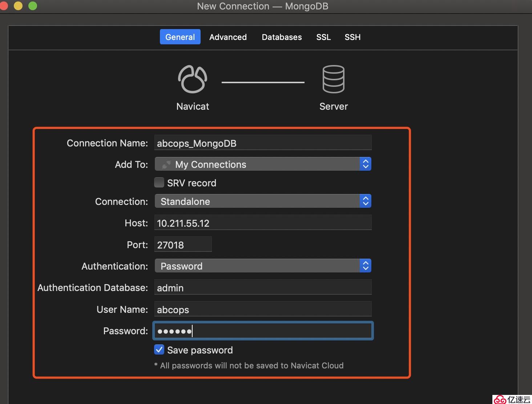The width and height of the screenshot is (532, 404).
Task: Open the Add To dropdown
Action: [263, 164]
